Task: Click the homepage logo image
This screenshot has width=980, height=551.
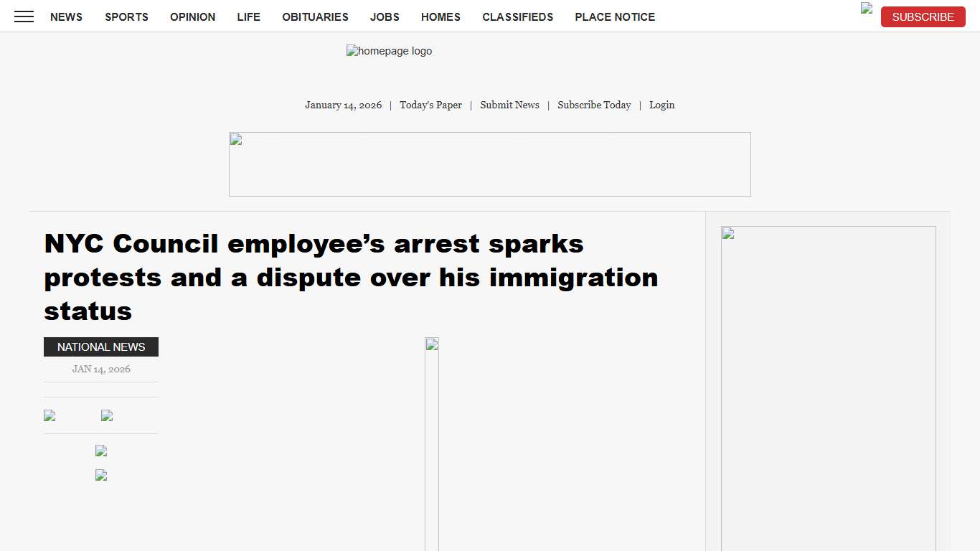Action: tap(389, 51)
